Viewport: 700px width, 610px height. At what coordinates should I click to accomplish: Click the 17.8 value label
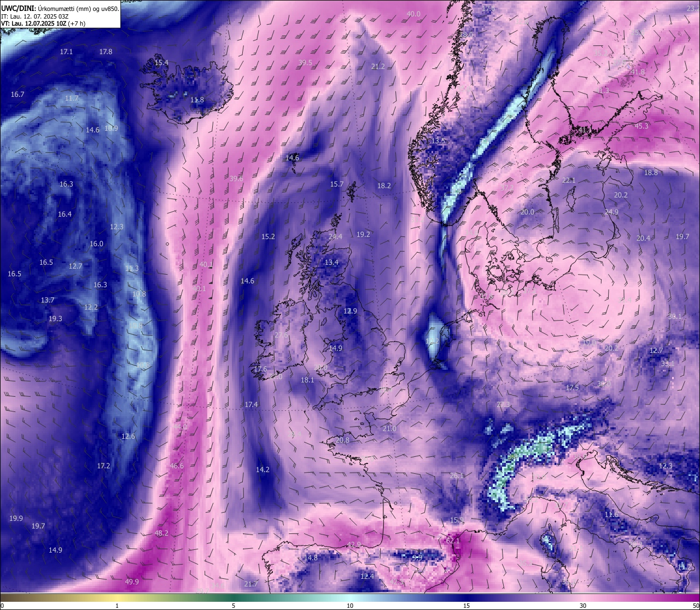[x=106, y=51]
